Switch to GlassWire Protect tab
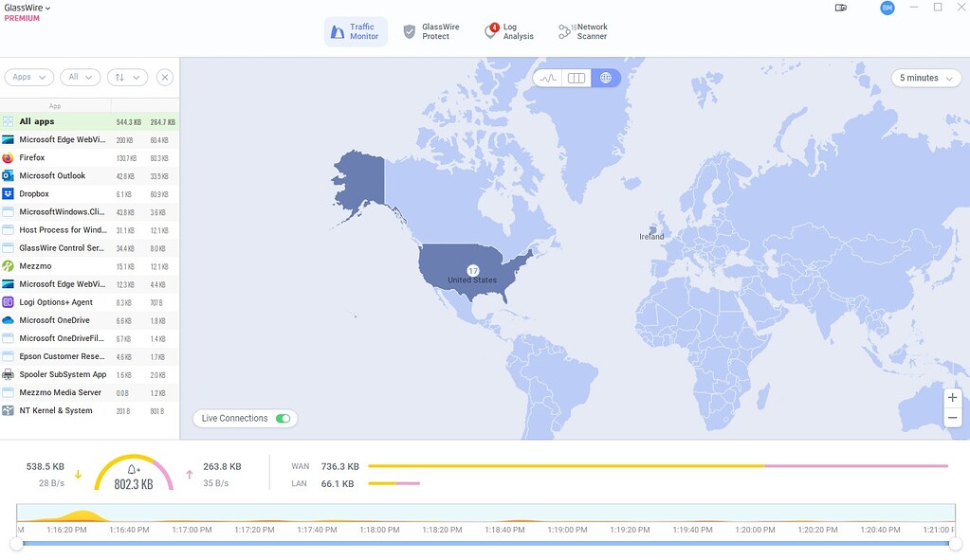Image resolution: width=970 pixels, height=560 pixels. (x=431, y=31)
